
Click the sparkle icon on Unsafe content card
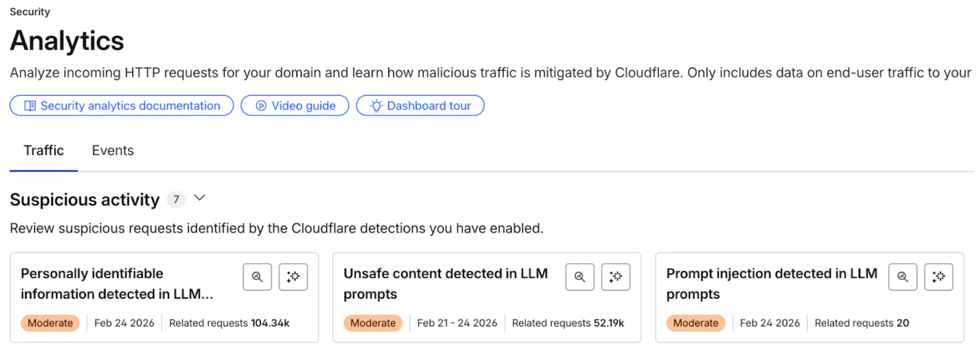[x=616, y=277]
